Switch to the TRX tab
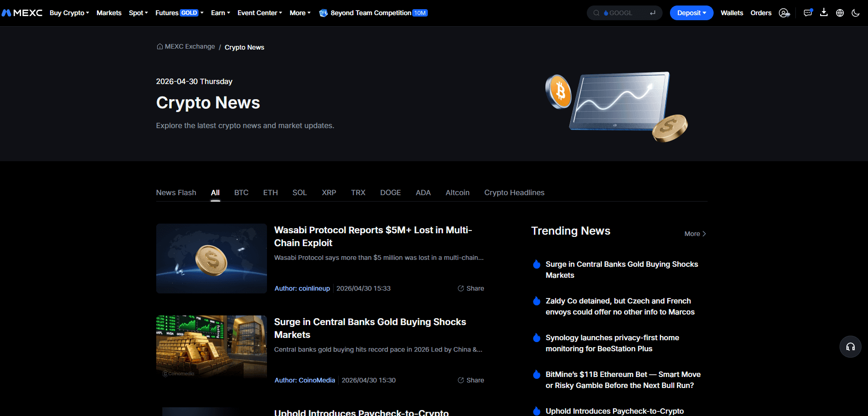Image resolution: width=868 pixels, height=416 pixels. coord(358,192)
